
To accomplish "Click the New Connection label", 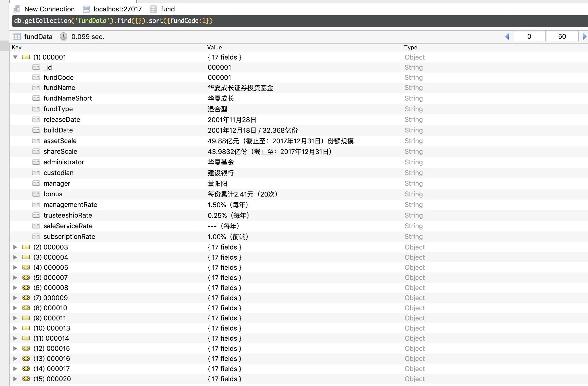I will coord(49,9).
